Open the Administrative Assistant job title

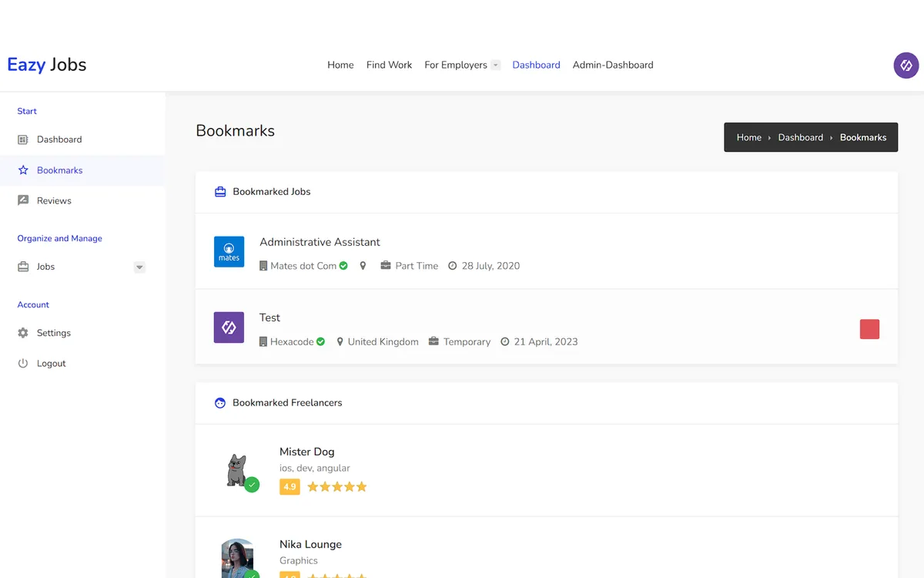[x=320, y=242]
